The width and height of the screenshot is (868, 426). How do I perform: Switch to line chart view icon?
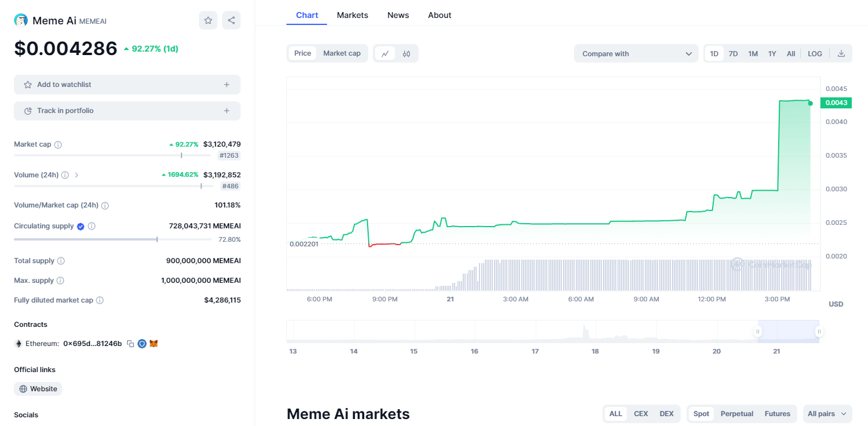click(x=385, y=53)
